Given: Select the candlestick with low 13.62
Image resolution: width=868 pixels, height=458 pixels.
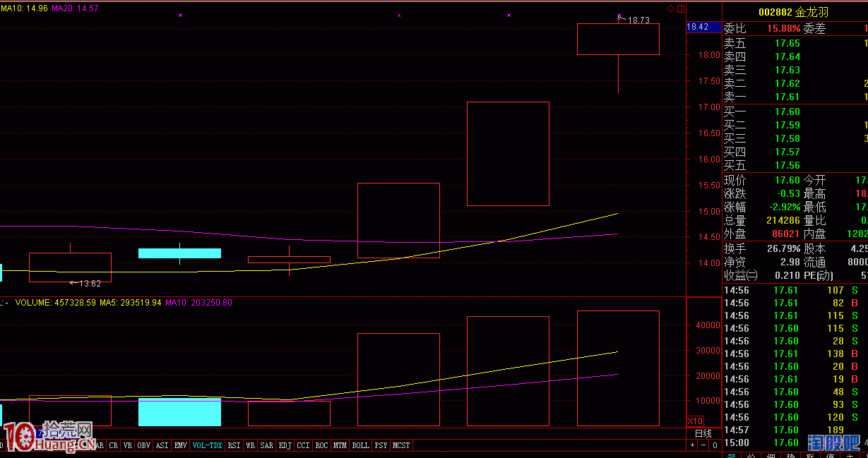Looking at the screenshot, I should click(70, 267).
